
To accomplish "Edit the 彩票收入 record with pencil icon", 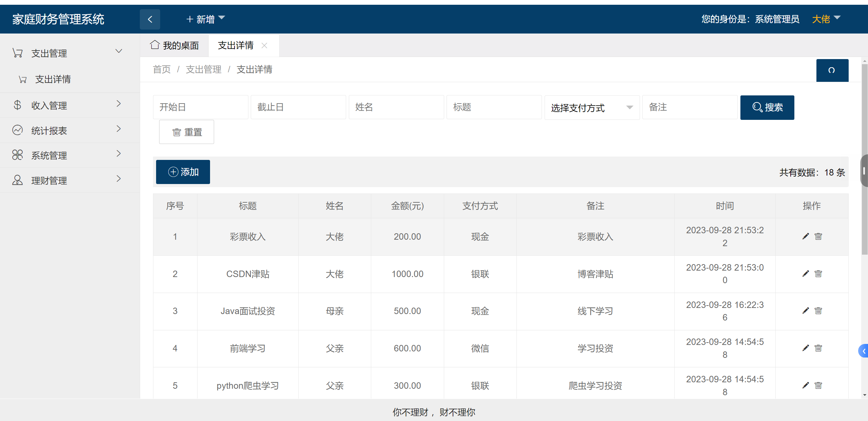I will [x=805, y=236].
